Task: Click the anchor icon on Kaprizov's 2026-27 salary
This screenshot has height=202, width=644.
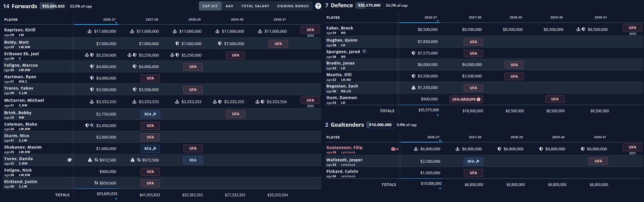Action: (90, 31)
